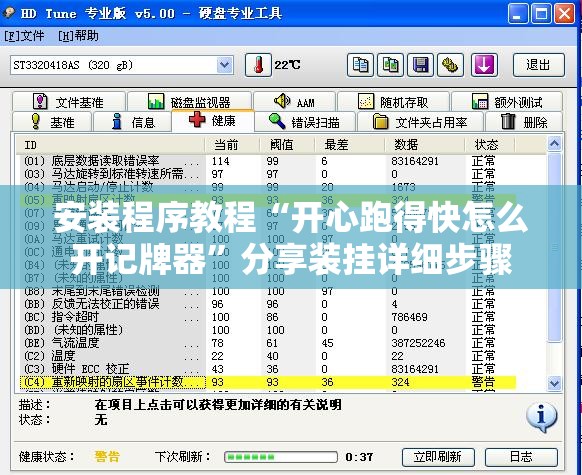Click the blue info bubble icon

542,417
